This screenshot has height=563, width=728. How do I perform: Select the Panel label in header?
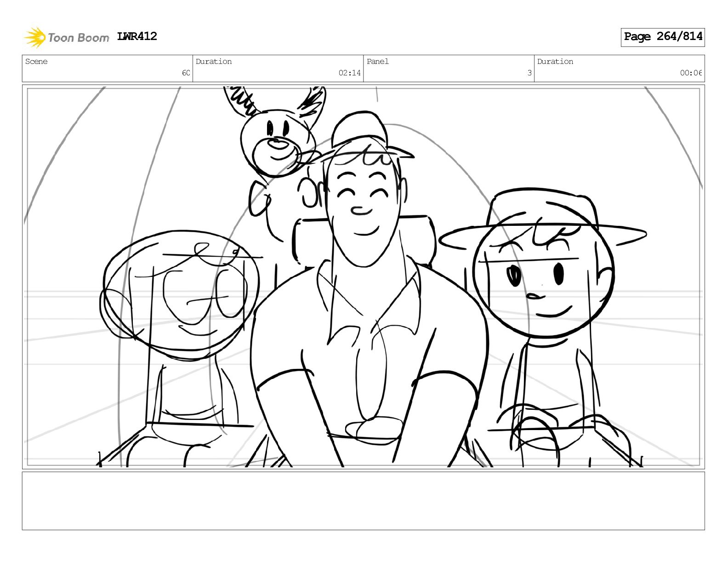tap(378, 62)
